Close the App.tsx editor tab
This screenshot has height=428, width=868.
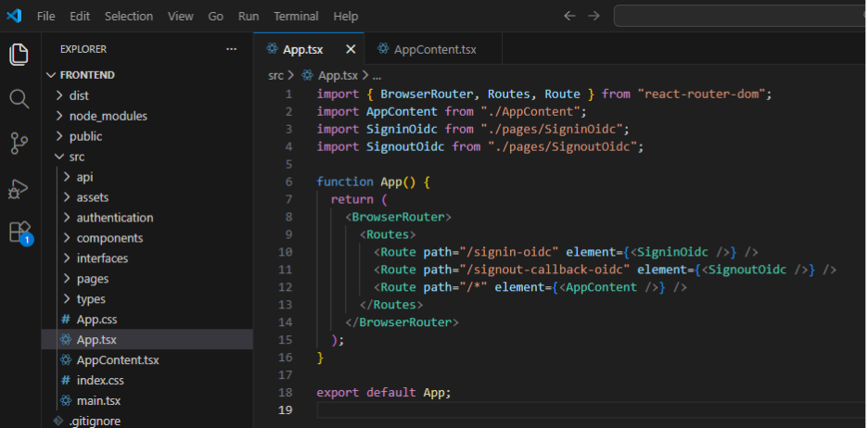[351, 49]
